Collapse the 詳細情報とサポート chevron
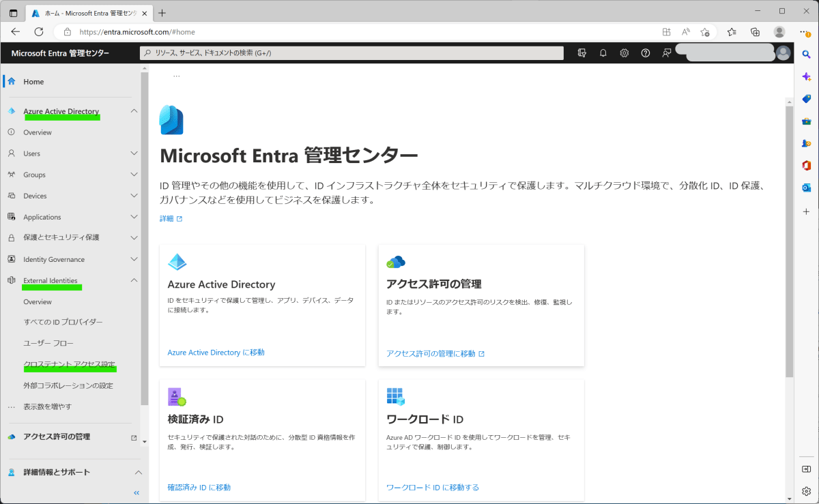This screenshot has width=819, height=504. coord(138,472)
